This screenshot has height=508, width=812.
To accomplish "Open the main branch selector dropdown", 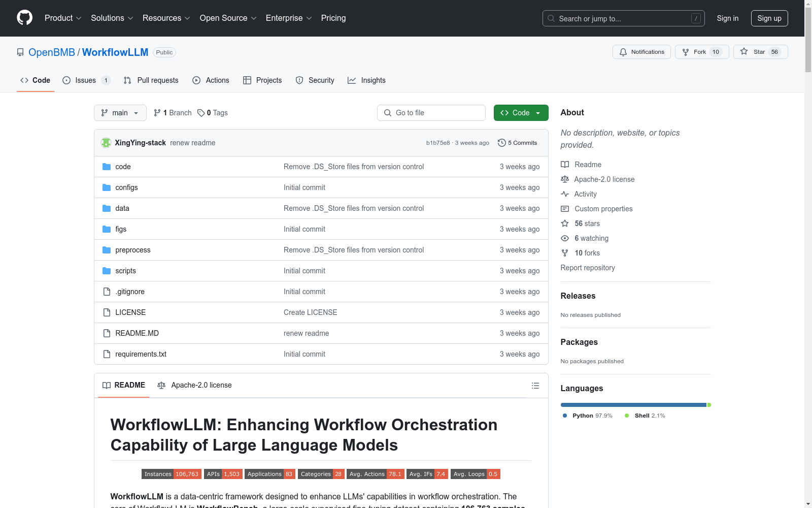I will click(x=120, y=113).
